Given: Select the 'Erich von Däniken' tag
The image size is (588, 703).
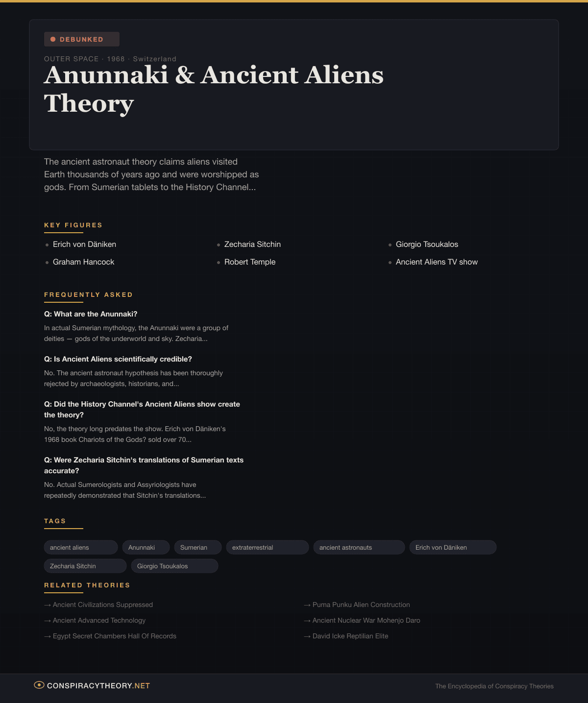Looking at the screenshot, I should (452, 547).
